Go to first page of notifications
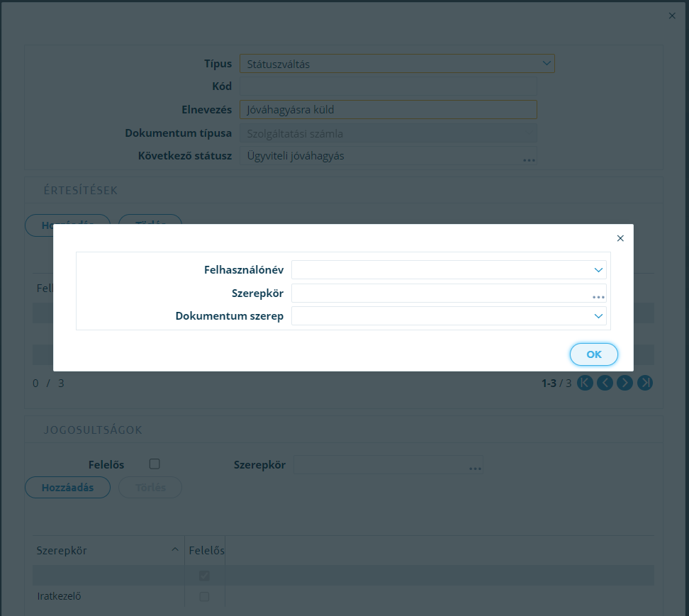Image resolution: width=689 pixels, height=616 pixels. [584, 383]
